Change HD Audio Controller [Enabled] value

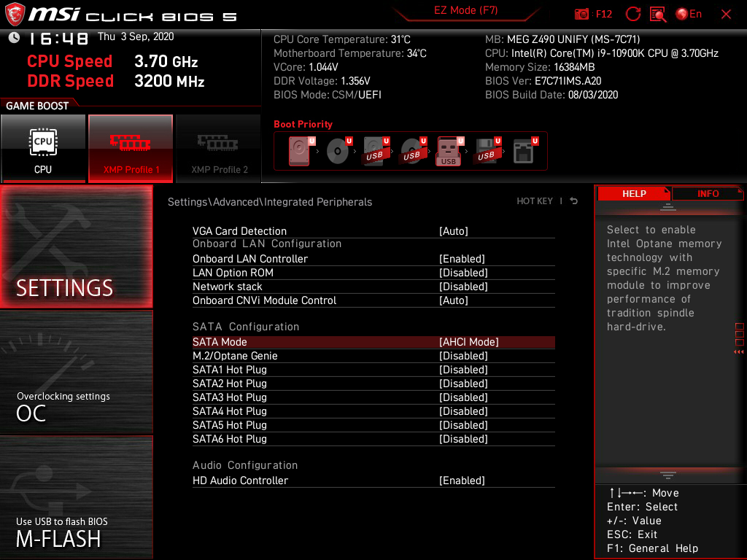tap(462, 481)
